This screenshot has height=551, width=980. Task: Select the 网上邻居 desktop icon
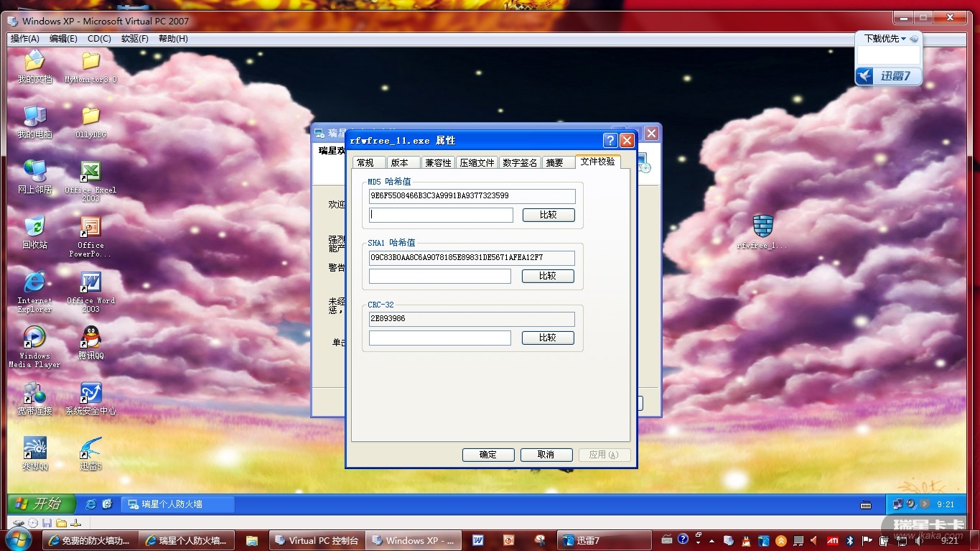pyautogui.click(x=34, y=177)
